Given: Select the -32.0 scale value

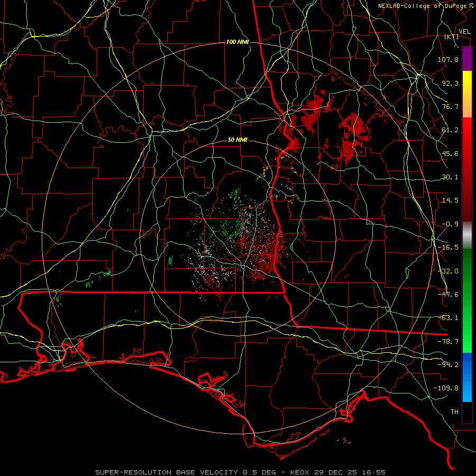Looking at the screenshot, I should [448, 271].
